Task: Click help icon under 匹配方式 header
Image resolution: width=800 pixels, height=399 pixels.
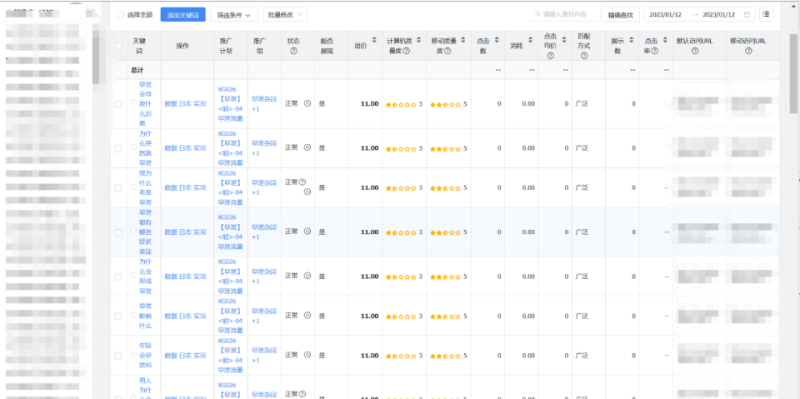Action: (584, 56)
